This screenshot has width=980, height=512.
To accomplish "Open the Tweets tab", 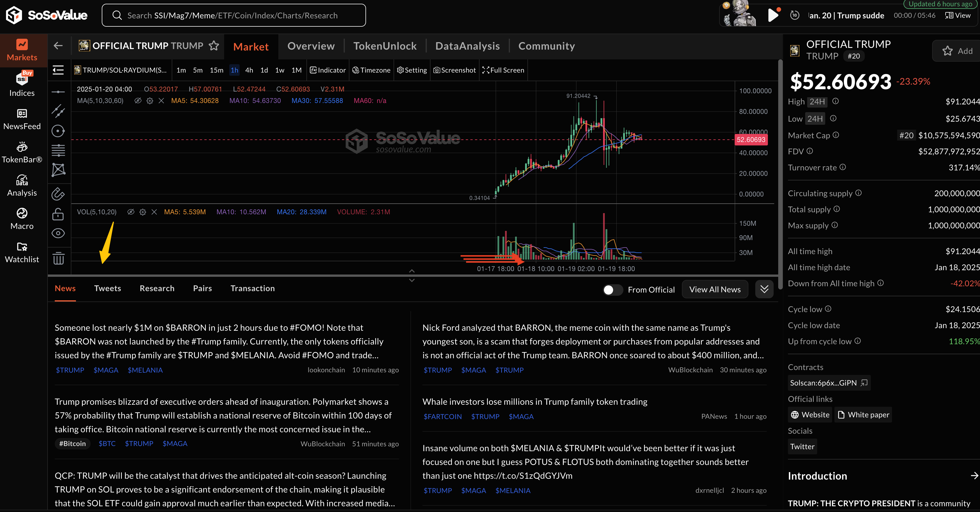I will point(107,289).
